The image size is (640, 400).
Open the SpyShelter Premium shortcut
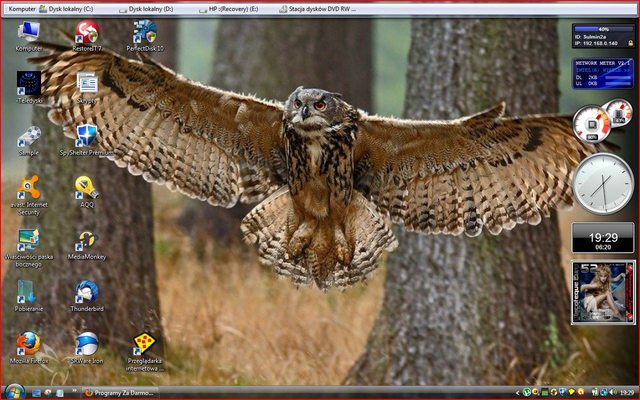tap(87, 138)
